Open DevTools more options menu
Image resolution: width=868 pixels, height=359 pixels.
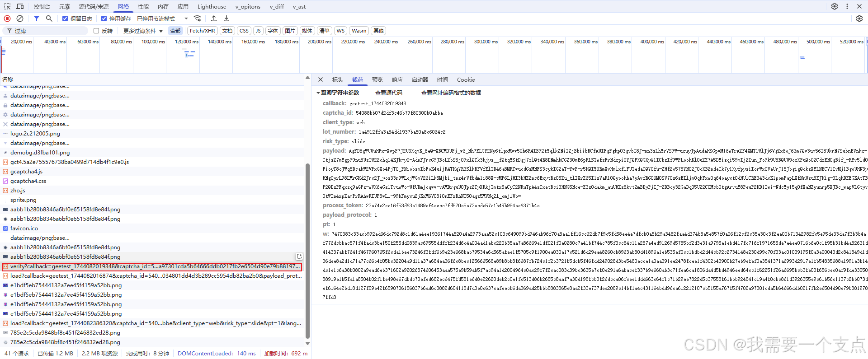pos(847,6)
